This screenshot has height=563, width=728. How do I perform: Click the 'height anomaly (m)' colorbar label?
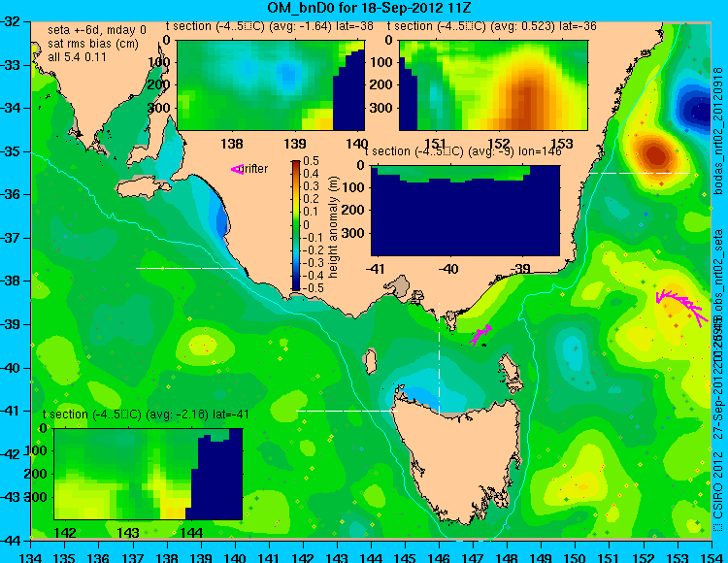pos(333,228)
